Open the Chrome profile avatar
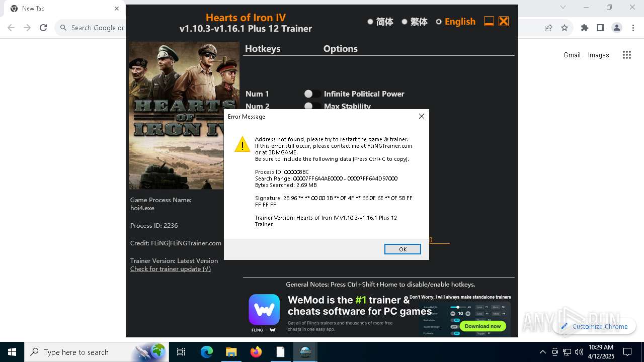 point(617,28)
